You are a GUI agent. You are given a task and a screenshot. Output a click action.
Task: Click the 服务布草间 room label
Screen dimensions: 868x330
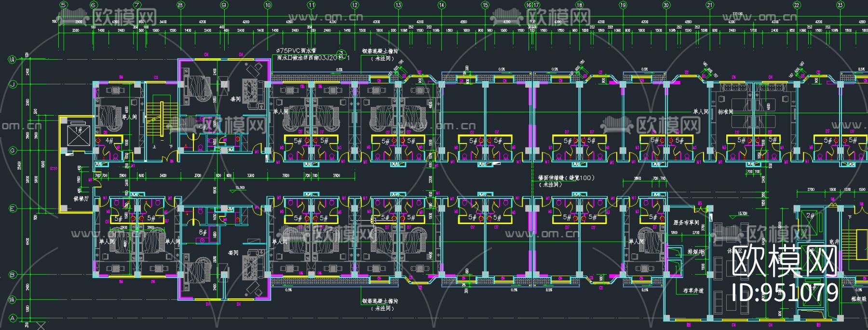pos(686,223)
